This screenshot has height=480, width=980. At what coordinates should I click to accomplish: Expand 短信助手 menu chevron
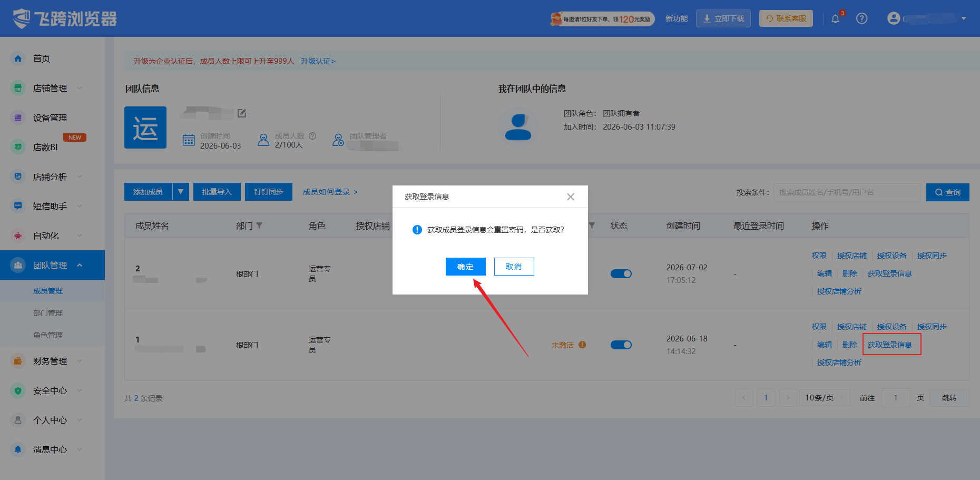80,206
